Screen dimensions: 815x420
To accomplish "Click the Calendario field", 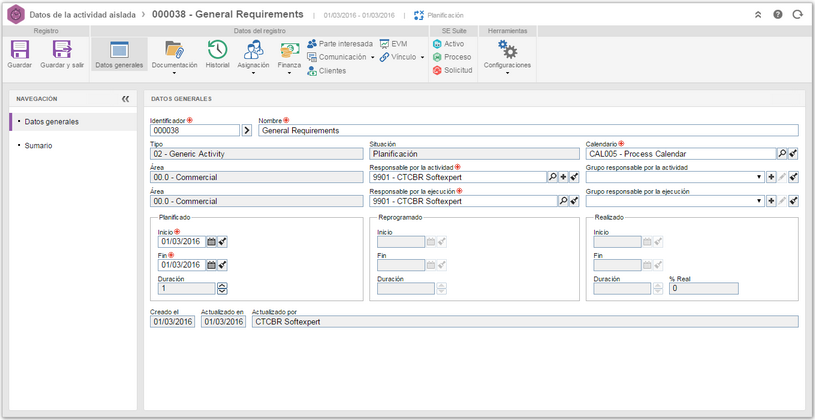I will click(681, 154).
